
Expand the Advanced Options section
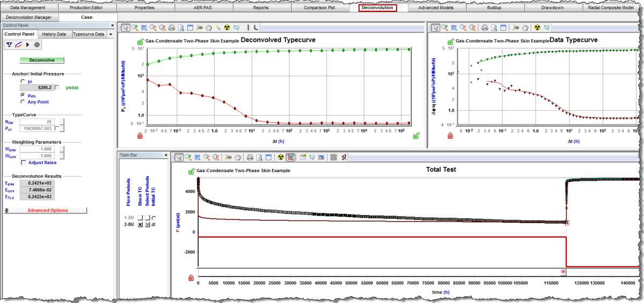pos(47,210)
